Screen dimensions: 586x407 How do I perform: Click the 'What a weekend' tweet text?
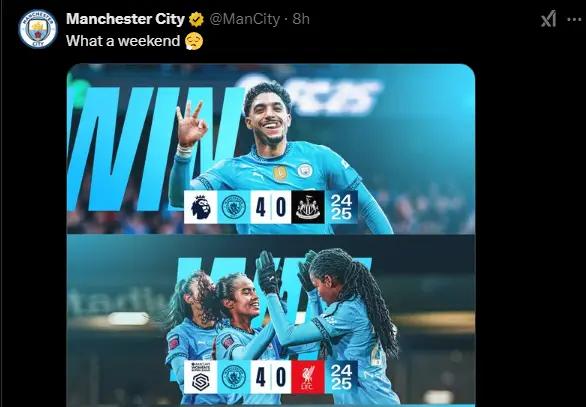tap(123, 41)
